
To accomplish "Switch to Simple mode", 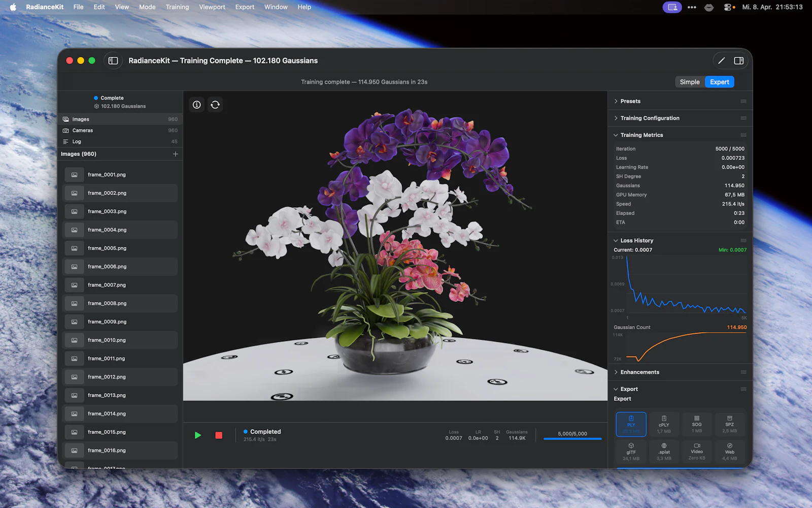I will (690, 82).
